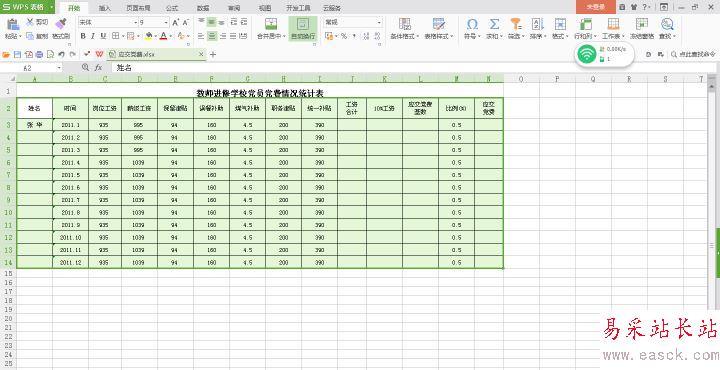The image size is (720, 370).
Task: Click the fill color bucket swatch
Action: tap(148, 36)
